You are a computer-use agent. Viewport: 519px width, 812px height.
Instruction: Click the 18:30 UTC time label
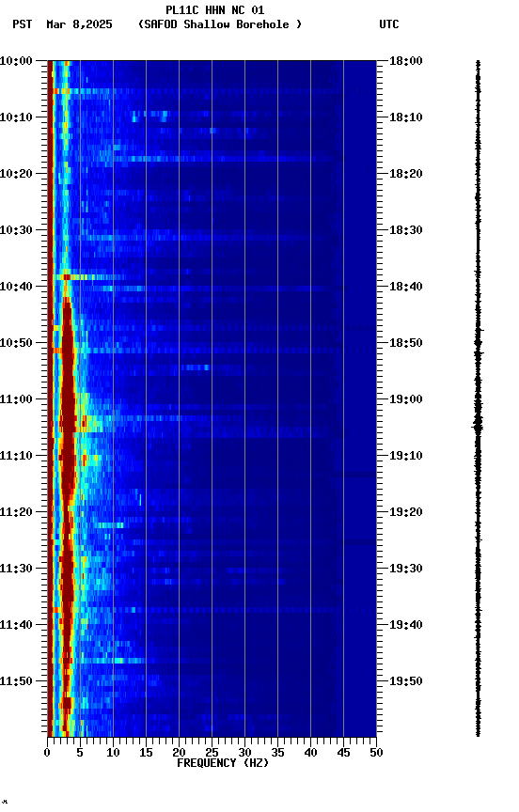pyautogui.click(x=406, y=230)
